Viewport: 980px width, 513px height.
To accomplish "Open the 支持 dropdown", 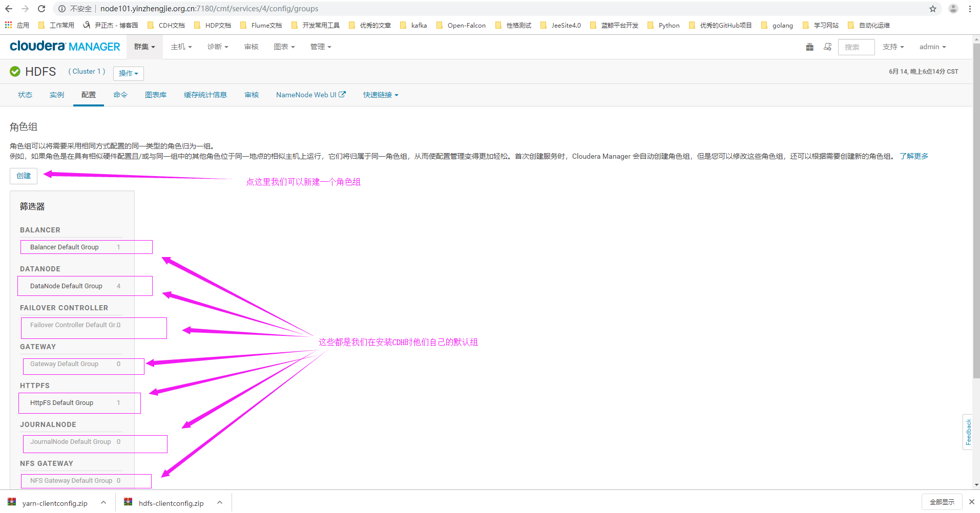I will click(893, 47).
